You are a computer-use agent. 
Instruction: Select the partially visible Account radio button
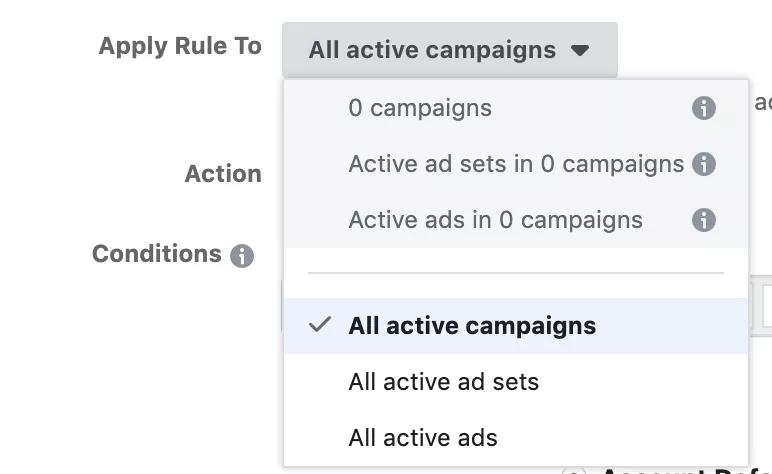574,471
